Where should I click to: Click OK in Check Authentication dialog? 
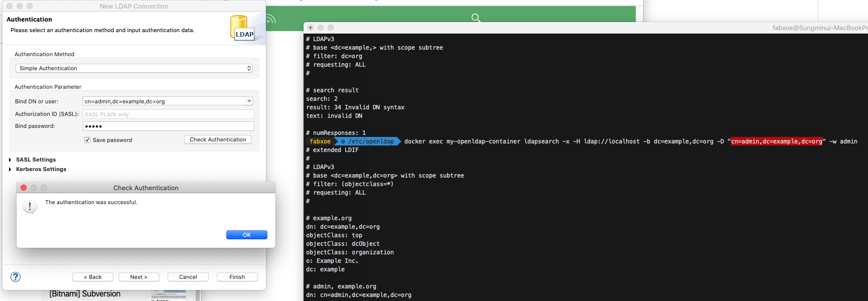(x=246, y=235)
